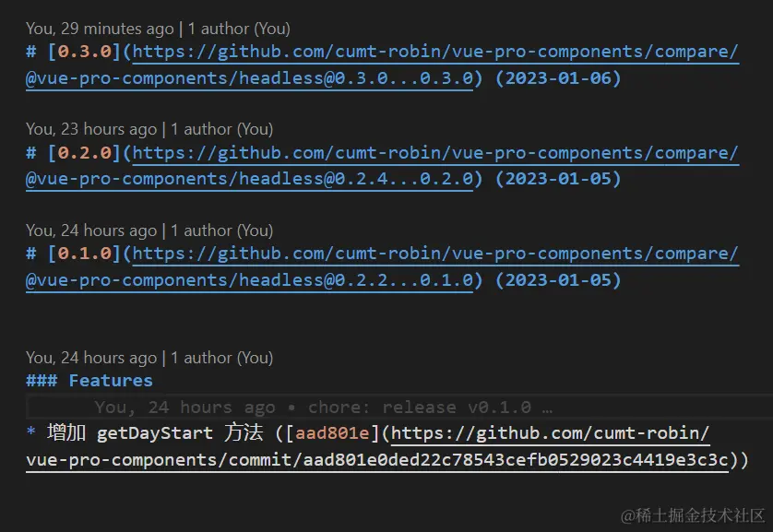Click the (2023-01-06) release date text

click(557, 78)
